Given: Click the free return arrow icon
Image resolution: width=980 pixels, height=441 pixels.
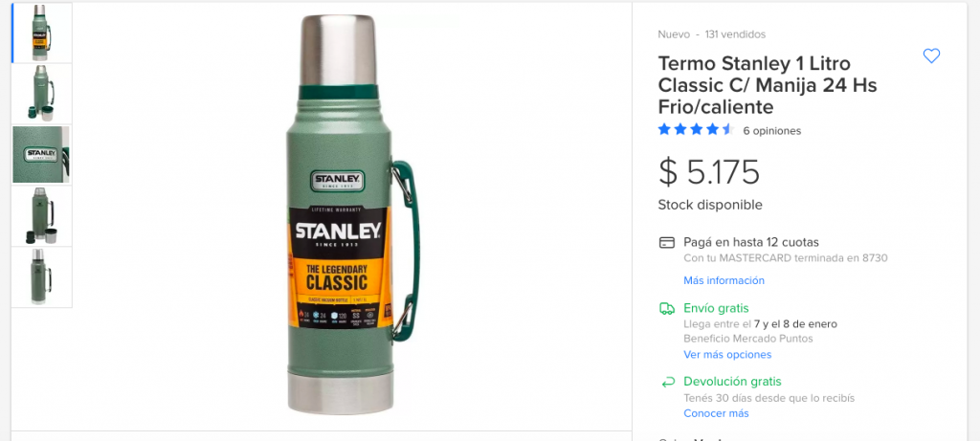Looking at the screenshot, I should pos(667,382).
